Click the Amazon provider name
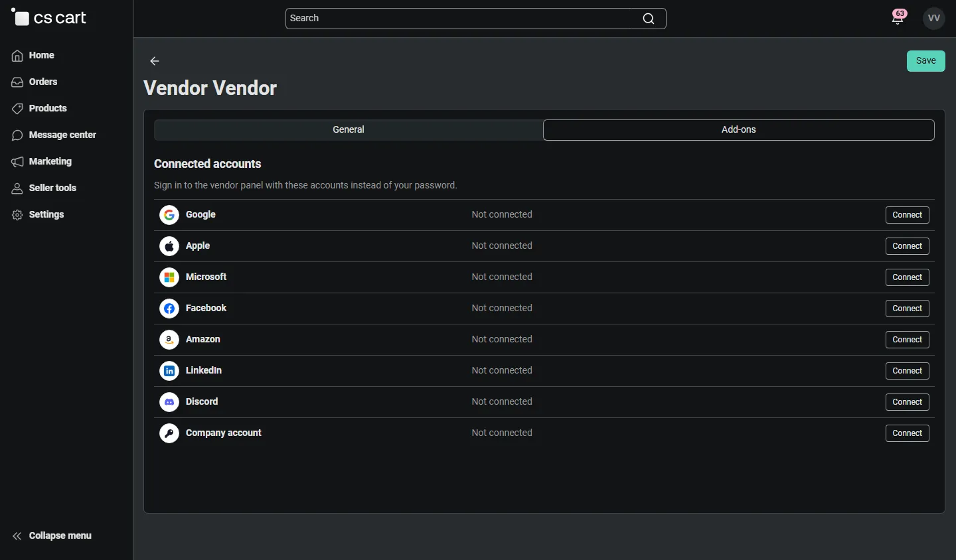This screenshot has width=956, height=560. [x=203, y=340]
